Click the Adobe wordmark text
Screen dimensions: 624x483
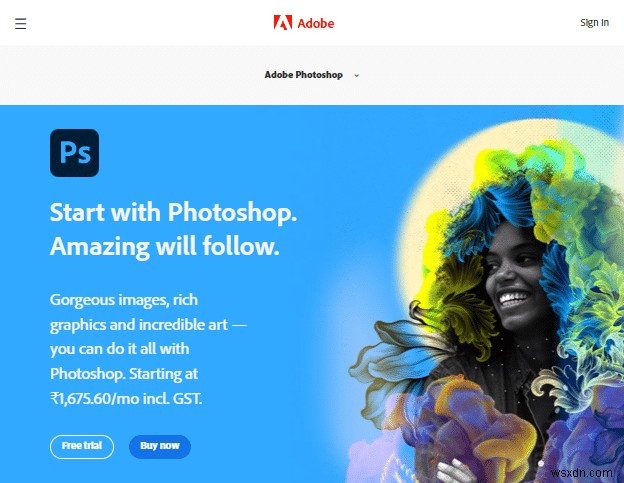(x=316, y=23)
